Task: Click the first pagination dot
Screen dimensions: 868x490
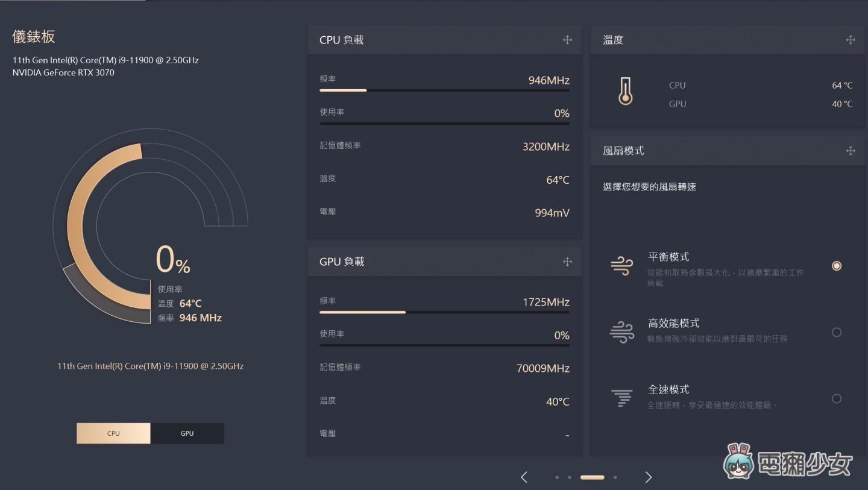Action: pyautogui.click(x=557, y=477)
